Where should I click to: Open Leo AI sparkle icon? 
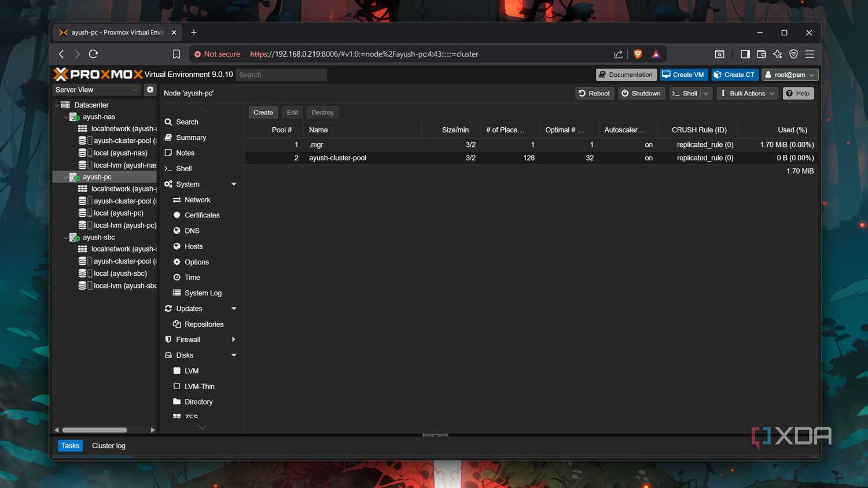pyautogui.click(x=777, y=54)
